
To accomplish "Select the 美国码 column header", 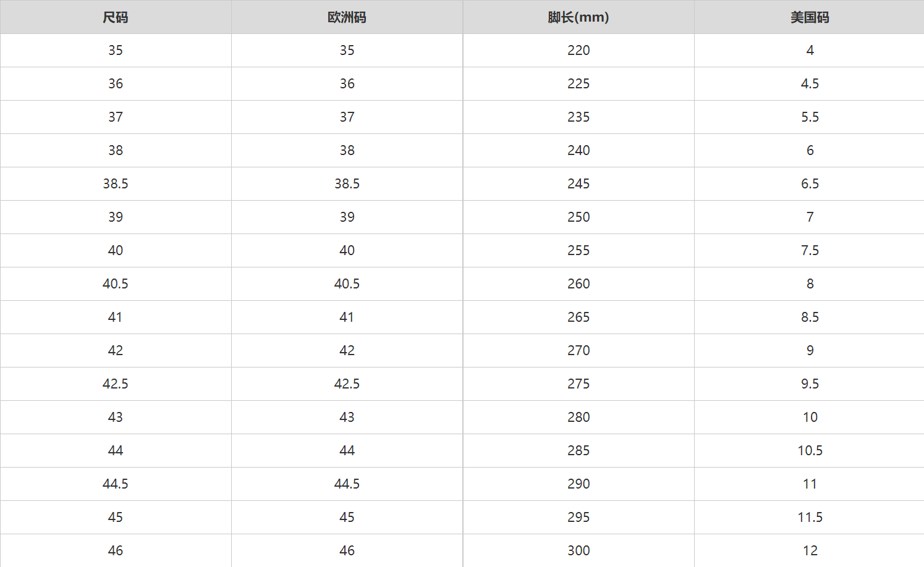I will 810,17.
